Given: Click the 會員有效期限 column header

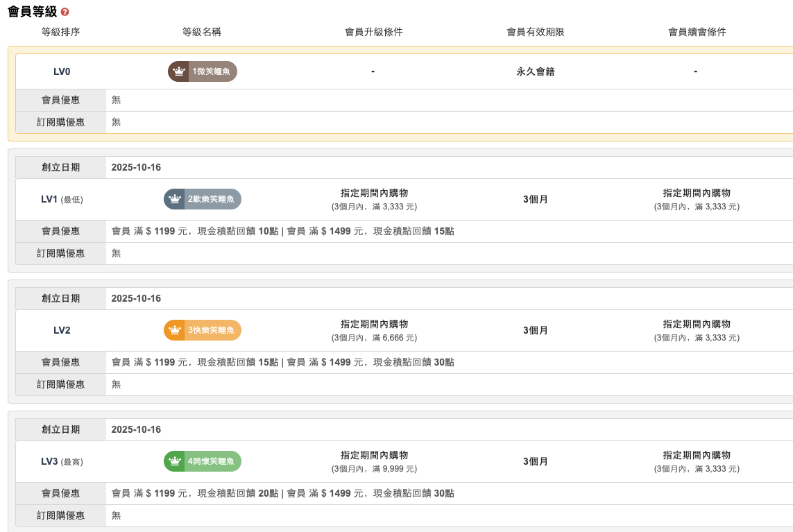Looking at the screenshot, I should tap(535, 32).
